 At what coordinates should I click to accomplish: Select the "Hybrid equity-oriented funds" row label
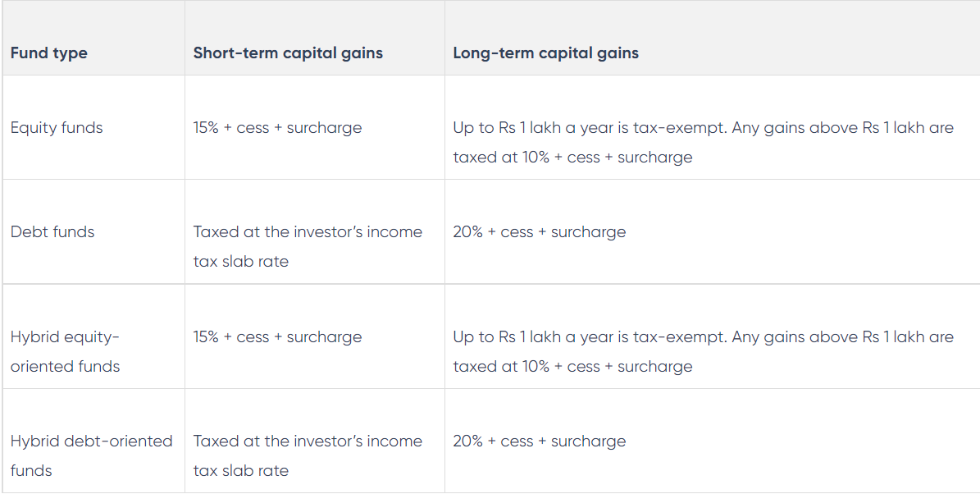tap(65, 351)
